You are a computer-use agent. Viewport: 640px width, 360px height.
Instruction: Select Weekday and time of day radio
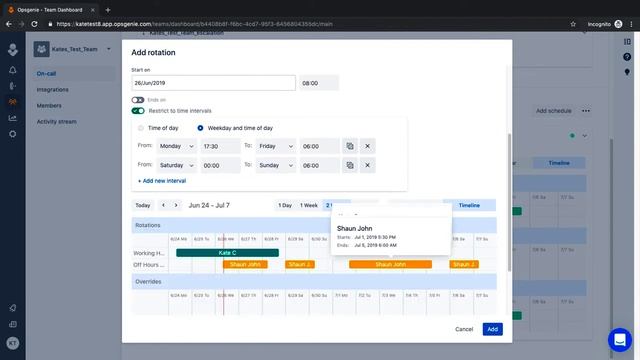coord(200,128)
